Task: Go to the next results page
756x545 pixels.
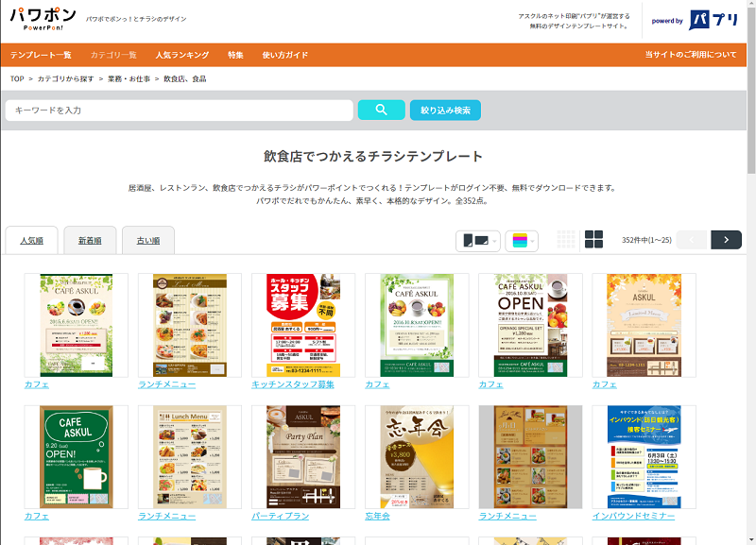Action: tap(726, 240)
